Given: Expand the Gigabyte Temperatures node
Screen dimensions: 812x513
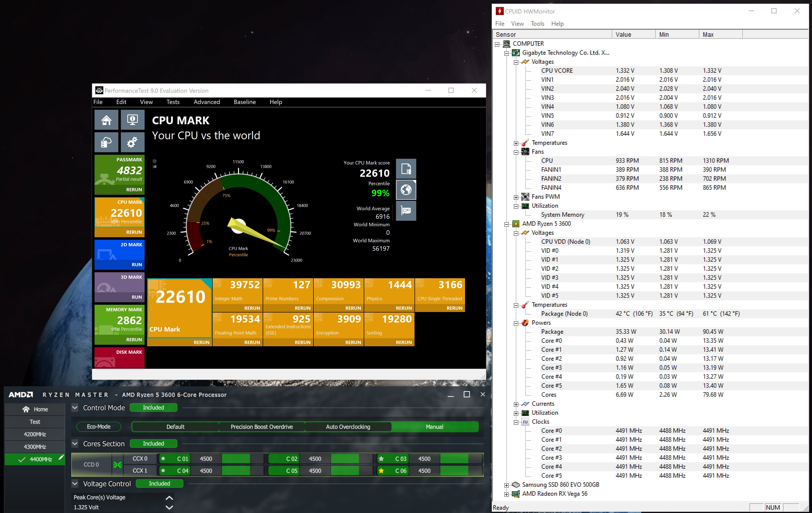Looking at the screenshot, I should (x=516, y=143).
